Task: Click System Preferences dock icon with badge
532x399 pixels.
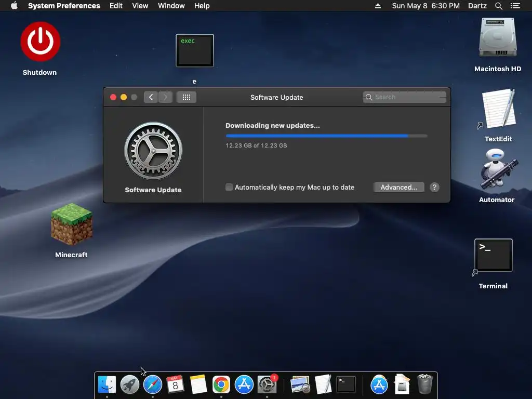Action: [267, 385]
